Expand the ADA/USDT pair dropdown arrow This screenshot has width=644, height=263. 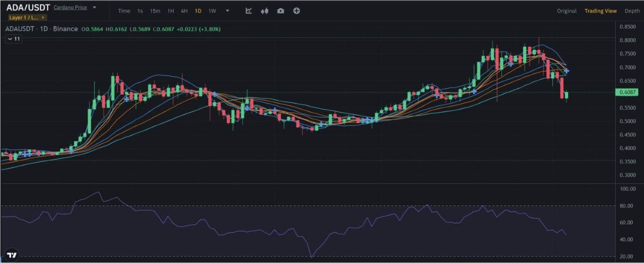pos(94,8)
